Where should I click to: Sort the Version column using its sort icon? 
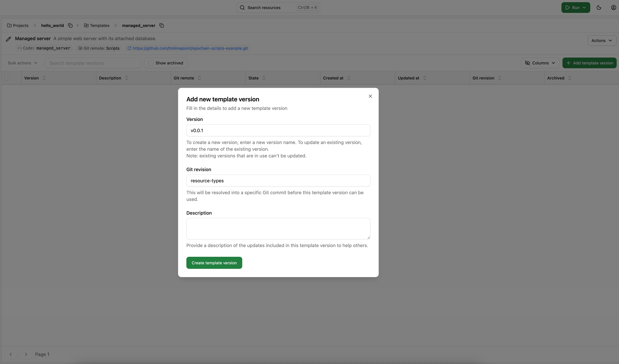44,78
